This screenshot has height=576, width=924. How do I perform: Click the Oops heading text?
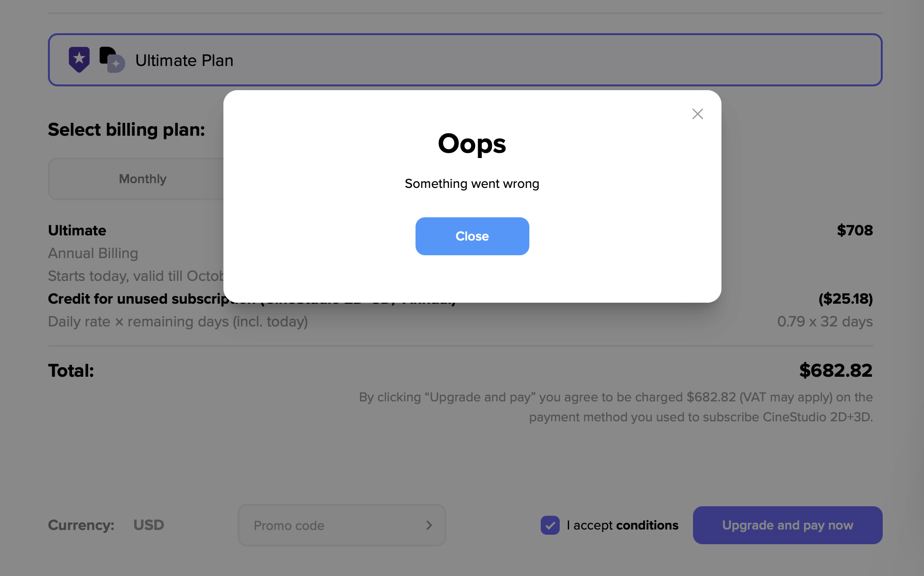[x=472, y=143]
